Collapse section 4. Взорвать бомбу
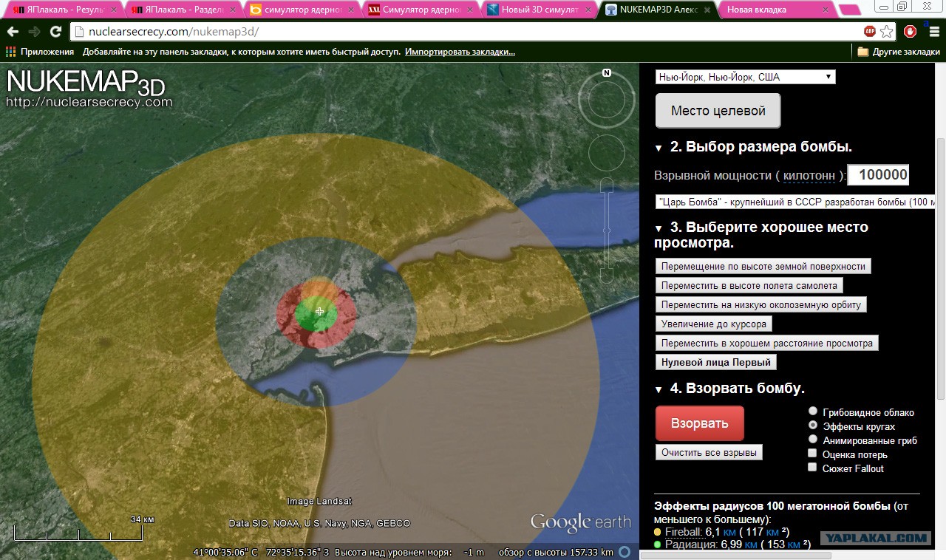Screen dimensions: 946x560 [659, 389]
